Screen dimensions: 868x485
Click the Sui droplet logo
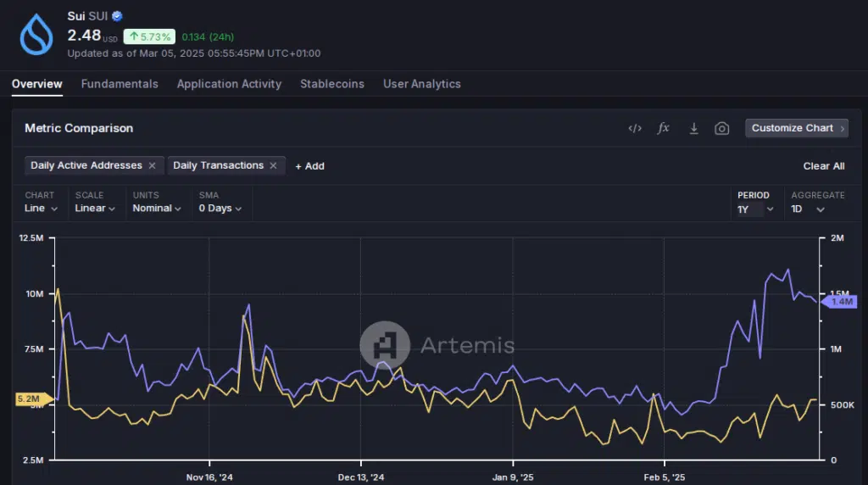click(x=36, y=34)
